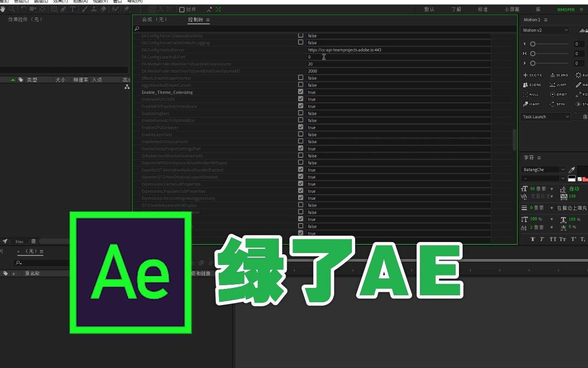Uncheck Enable_Theme_Colorizing checkbox
588x368 pixels.
300,92
